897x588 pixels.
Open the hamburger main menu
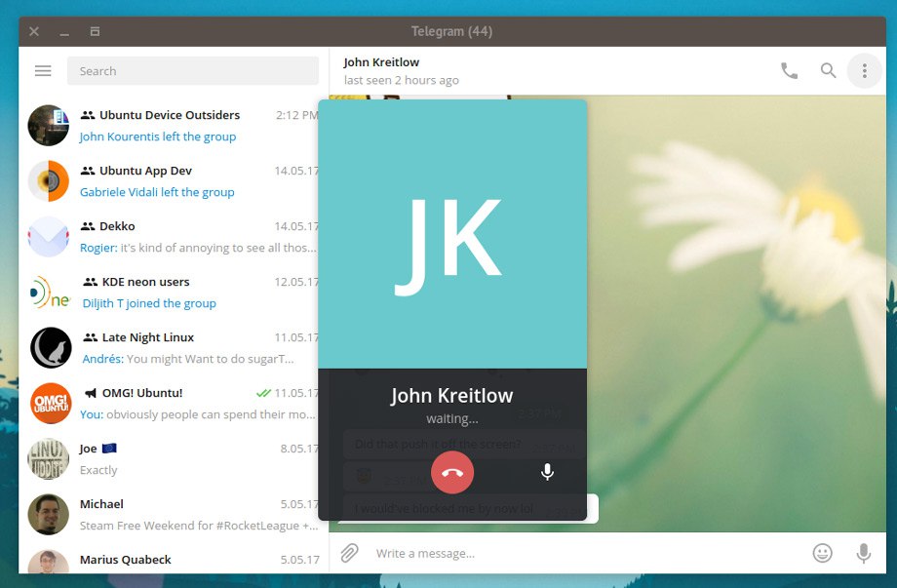[43, 71]
